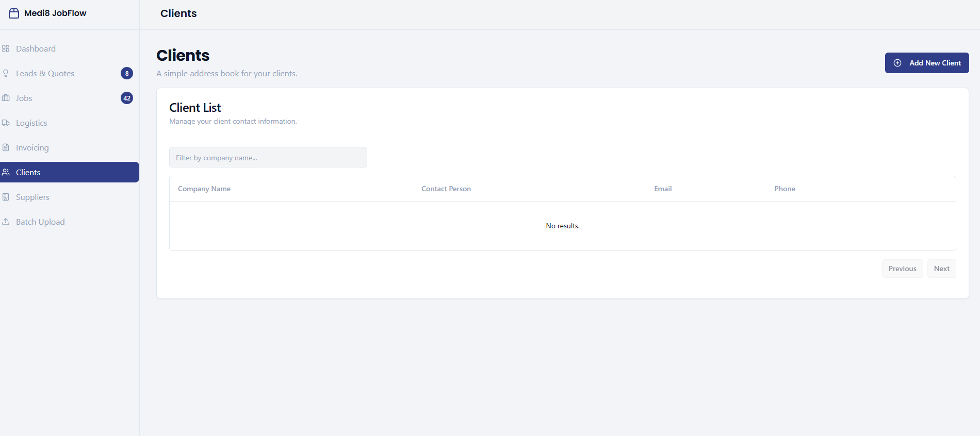Navigate to Logistics
The width and height of the screenshot is (980, 436).
click(x=70, y=123)
